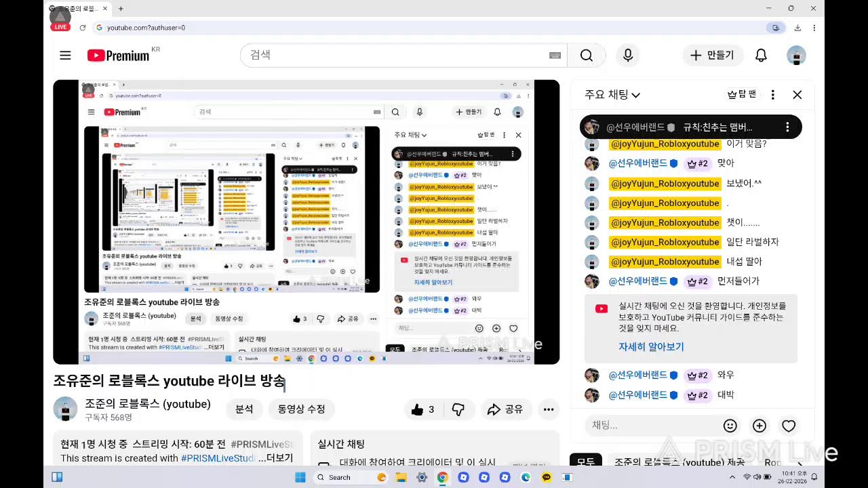Open pinned message options menu
The width and height of the screenshot is (868, 488).
[787, 127]
